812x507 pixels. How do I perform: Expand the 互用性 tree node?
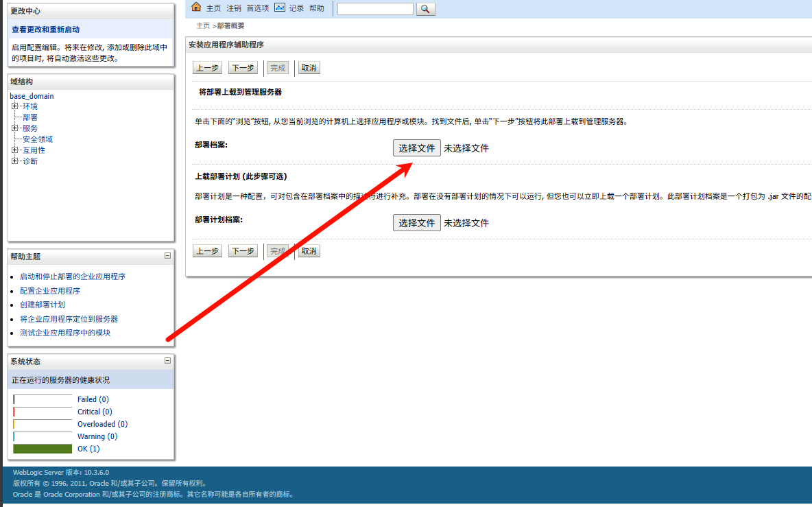click(x=14, y=150)
